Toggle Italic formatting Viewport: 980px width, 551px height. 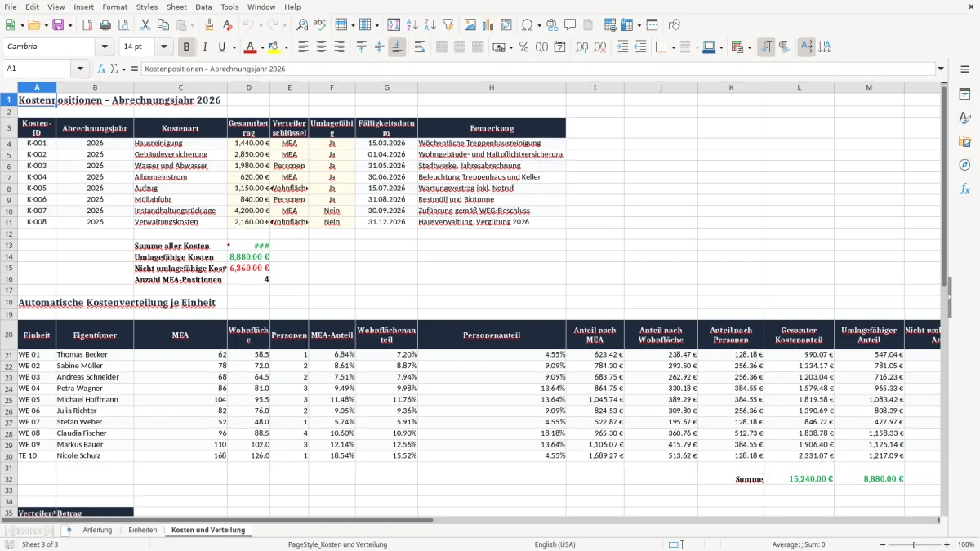(x=204, y=47)
